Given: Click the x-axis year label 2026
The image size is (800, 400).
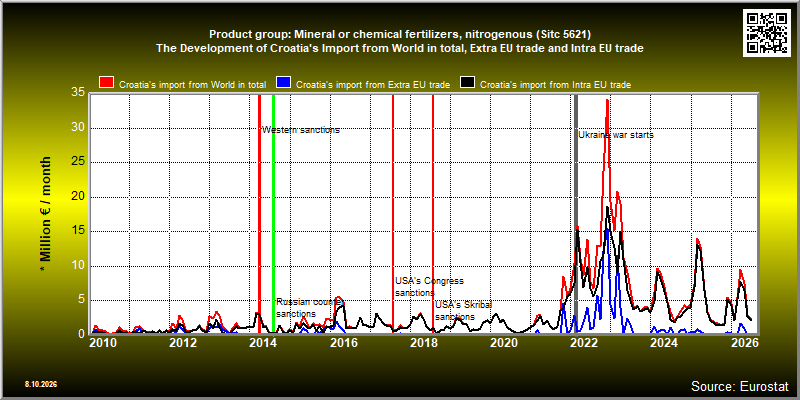Looking at the screenshot, I should [x=743, y=343].
